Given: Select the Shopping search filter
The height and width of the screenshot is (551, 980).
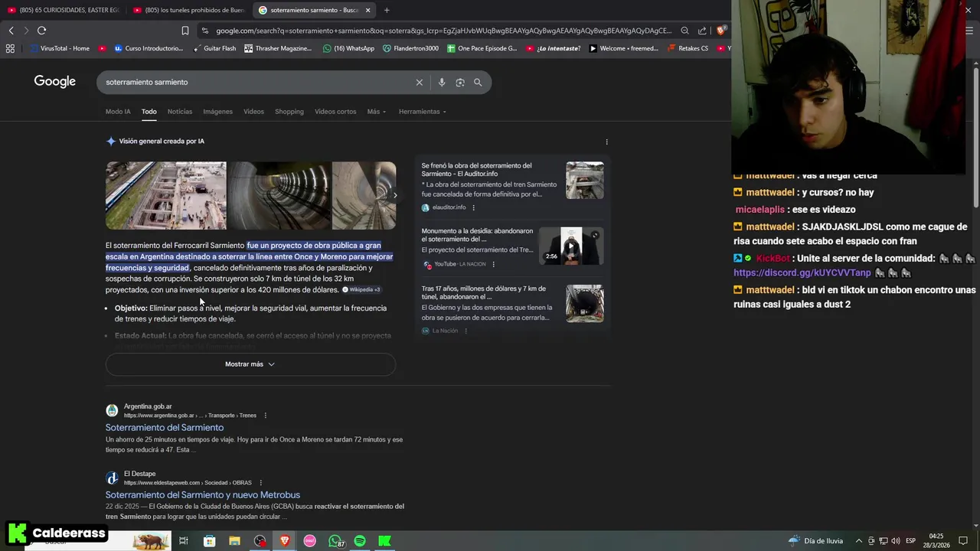Looking at the screenshot, I should [289, 112].
